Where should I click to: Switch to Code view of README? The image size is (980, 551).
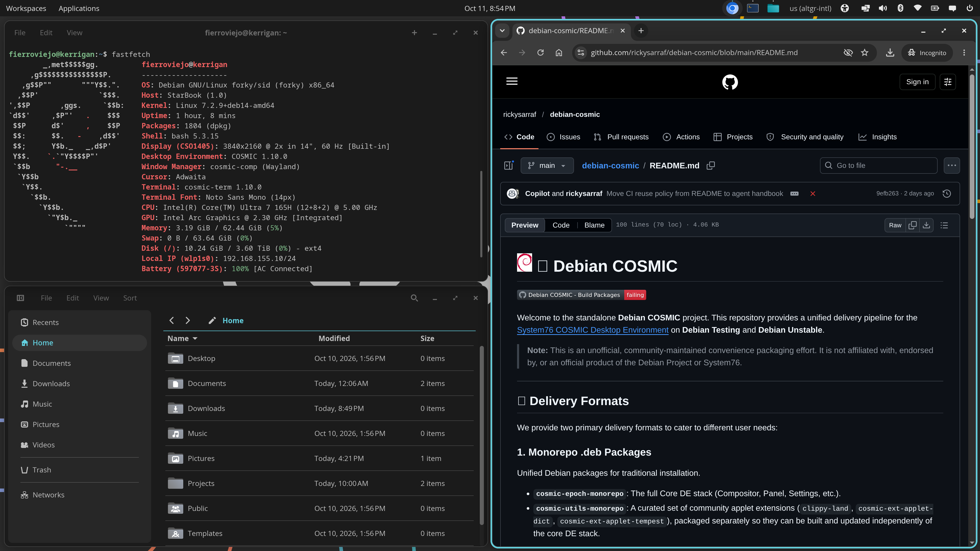(x=561, y=225)
